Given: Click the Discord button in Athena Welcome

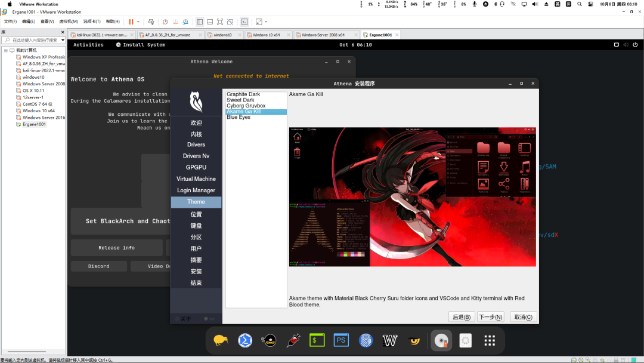Looking at the screenshot, I should (98, 266).
